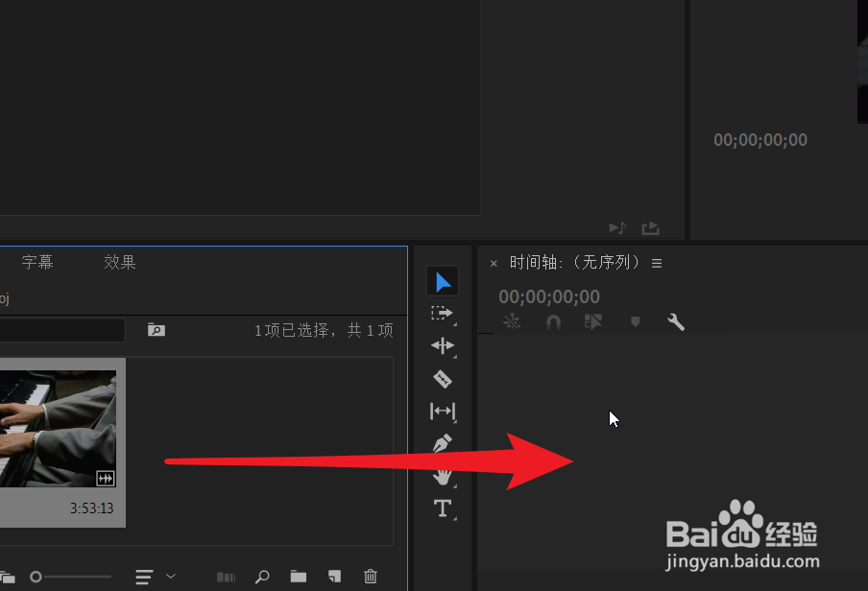Click the export frame icon
This screenshot has height=591, width=868.
pyautogui.click(x=650, y=228)
